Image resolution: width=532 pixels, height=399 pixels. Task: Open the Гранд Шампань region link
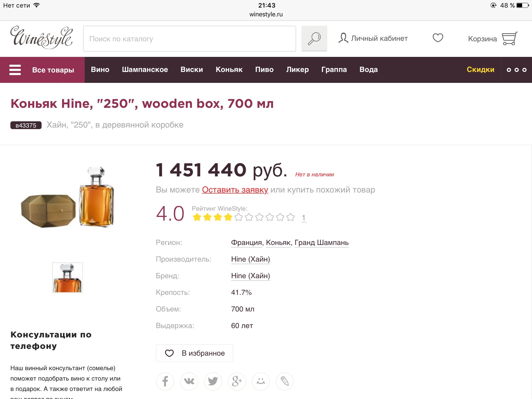point(321,243)
